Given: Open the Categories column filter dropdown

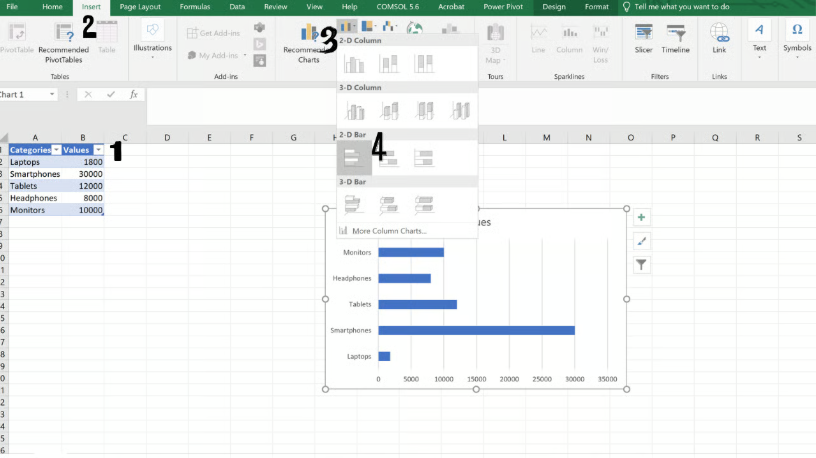Looking at the screenshot, I should [x=56, y=149].
